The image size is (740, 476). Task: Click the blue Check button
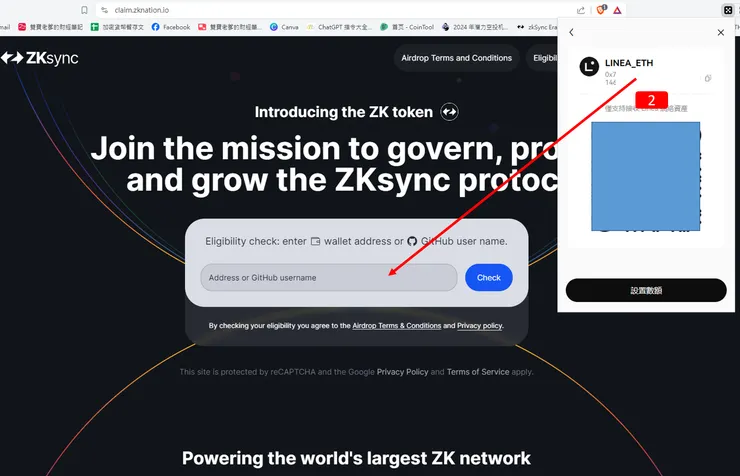pyautogui.click(x=488, y=277)
